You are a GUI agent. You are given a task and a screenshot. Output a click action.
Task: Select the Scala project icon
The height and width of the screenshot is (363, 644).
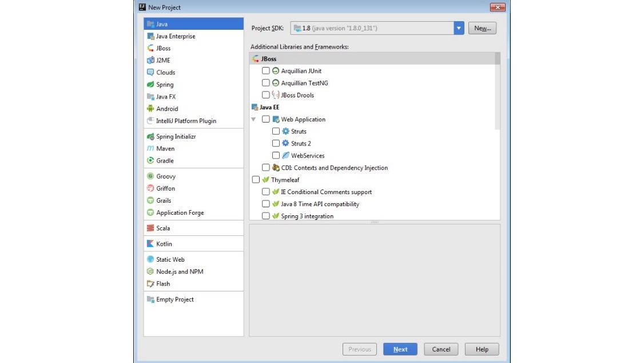150,228
